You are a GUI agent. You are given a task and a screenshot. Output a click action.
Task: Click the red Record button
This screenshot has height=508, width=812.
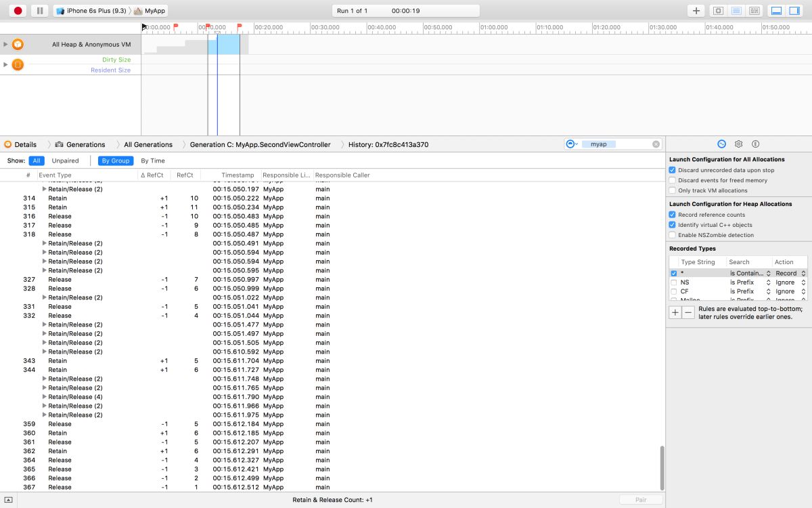click(x=18, y=11)
